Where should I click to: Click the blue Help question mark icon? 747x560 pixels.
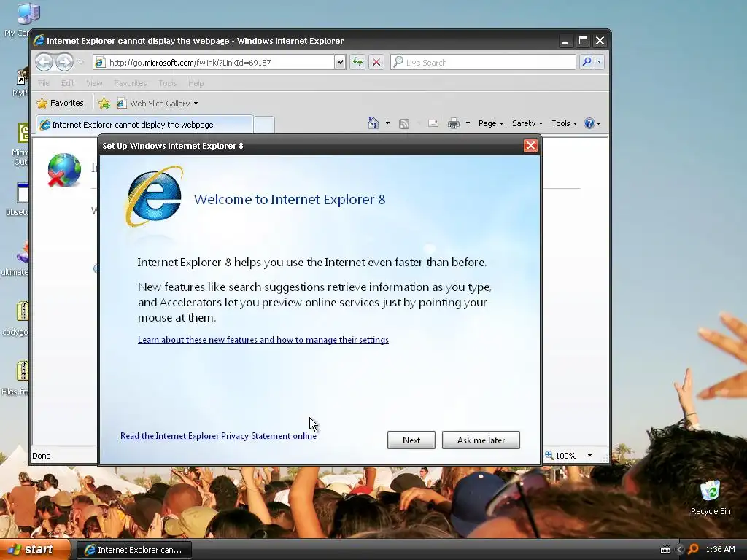pos(589,123)
